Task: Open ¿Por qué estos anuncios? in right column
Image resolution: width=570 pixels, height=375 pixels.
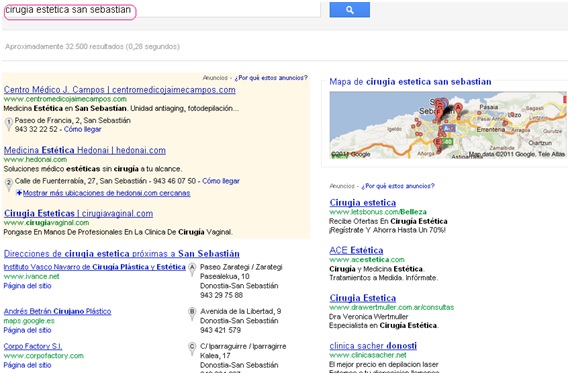Action: [398, 186]
